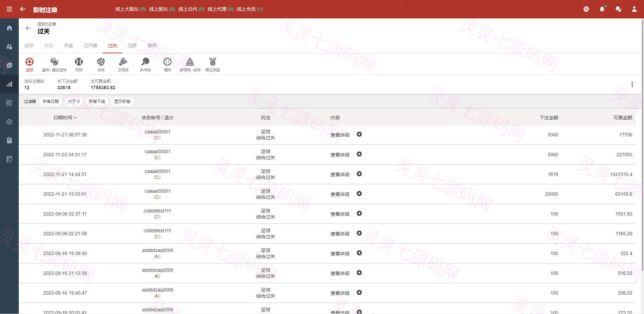Open 线上会员 (1) online members link

[x=250, y=9]
